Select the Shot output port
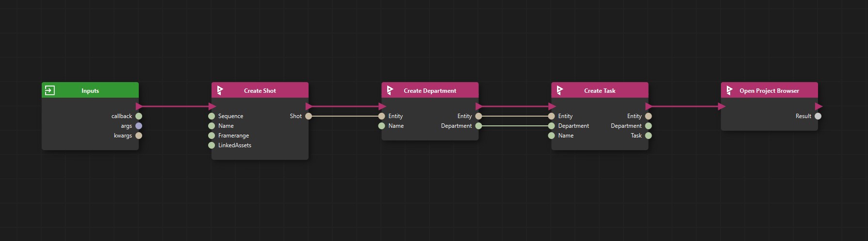This screenshot has width=868, height=241. [x=309, y=116]
